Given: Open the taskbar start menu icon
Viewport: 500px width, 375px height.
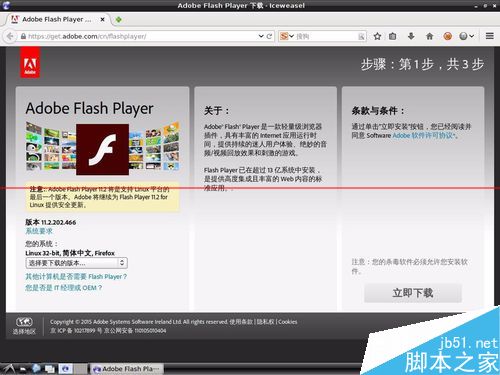Looking at the screenshot, I should click(8, 368).
